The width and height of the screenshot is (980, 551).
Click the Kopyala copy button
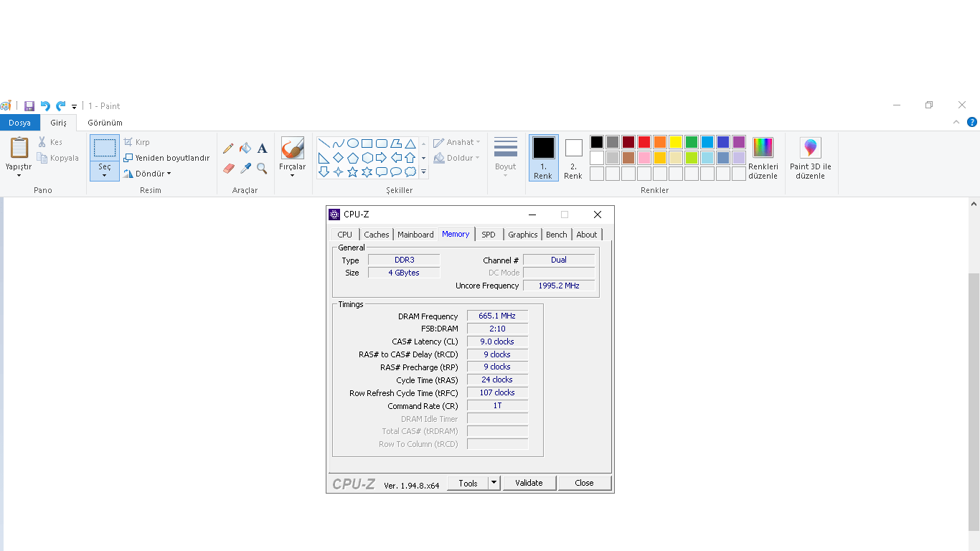(58, 158)
